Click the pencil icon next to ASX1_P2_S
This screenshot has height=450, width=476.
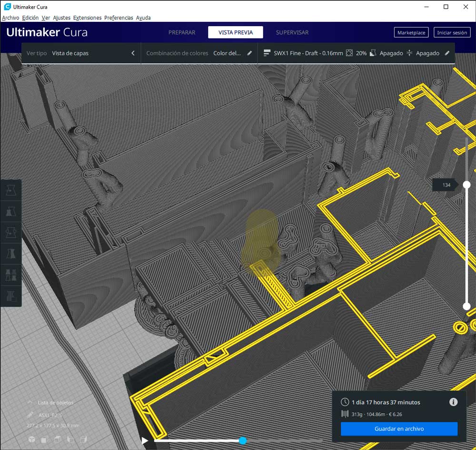coord(30,415)
